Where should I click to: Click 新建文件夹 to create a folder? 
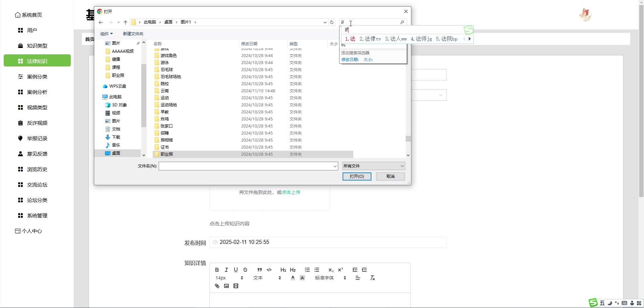click(x=133, y=34)
